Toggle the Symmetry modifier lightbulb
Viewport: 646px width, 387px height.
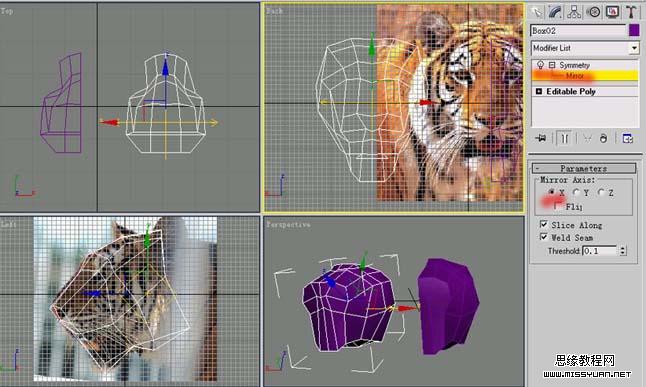click(540, 65)
